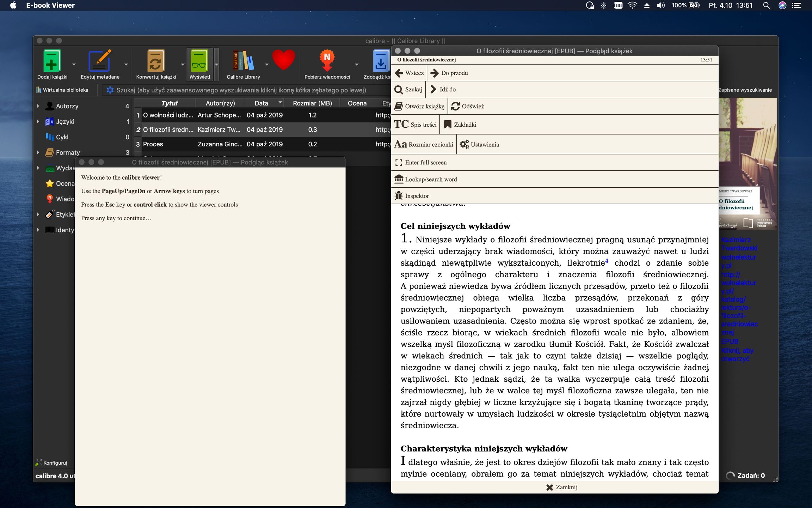Click the Konwertuj książki convert icon
The width and height of the screenshot is (812, 508).
tap(156, 61)
